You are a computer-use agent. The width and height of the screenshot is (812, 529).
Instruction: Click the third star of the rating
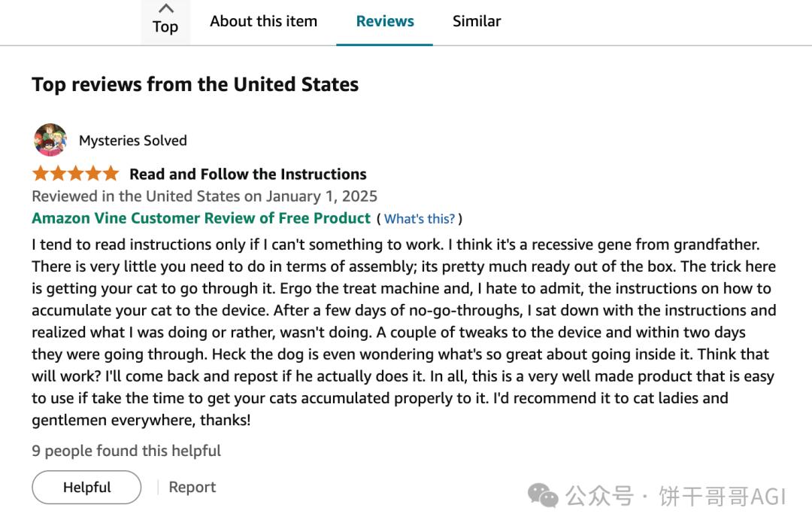(74, 173)
